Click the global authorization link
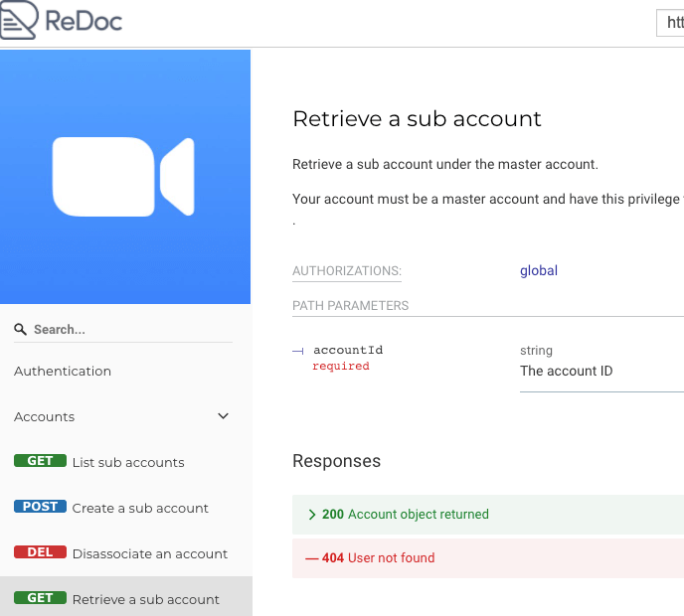Viewport: 684px width, 616px height. [539, 270]
